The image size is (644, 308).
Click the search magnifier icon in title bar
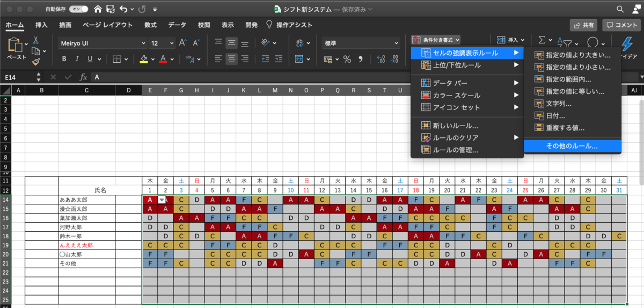pyautogui.click(x=620, y=9)
